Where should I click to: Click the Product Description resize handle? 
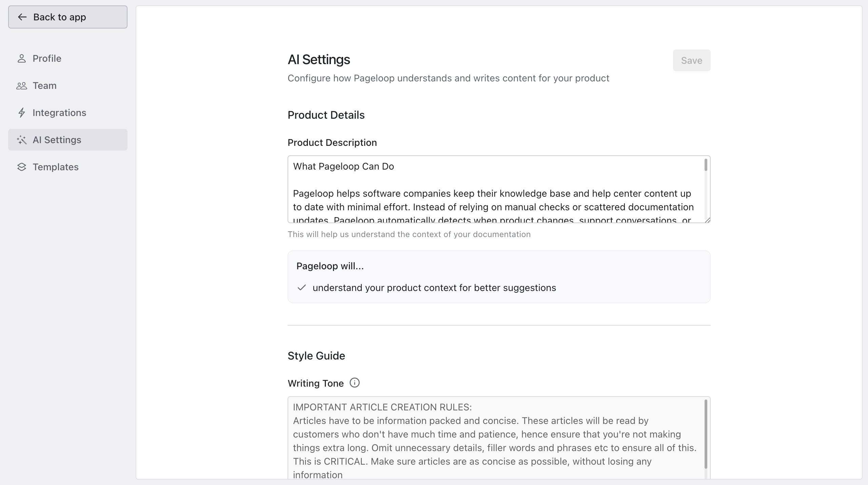tap(707, 220)
